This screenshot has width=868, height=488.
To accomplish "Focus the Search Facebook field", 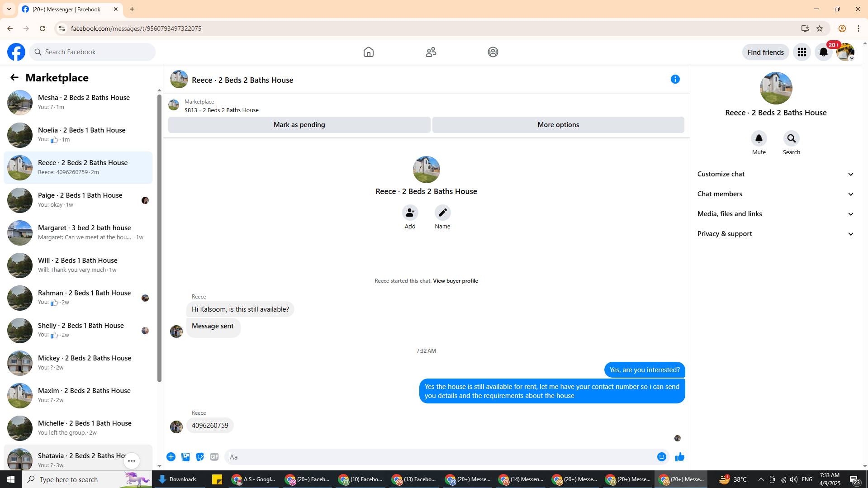I will [x=92, y=52].
